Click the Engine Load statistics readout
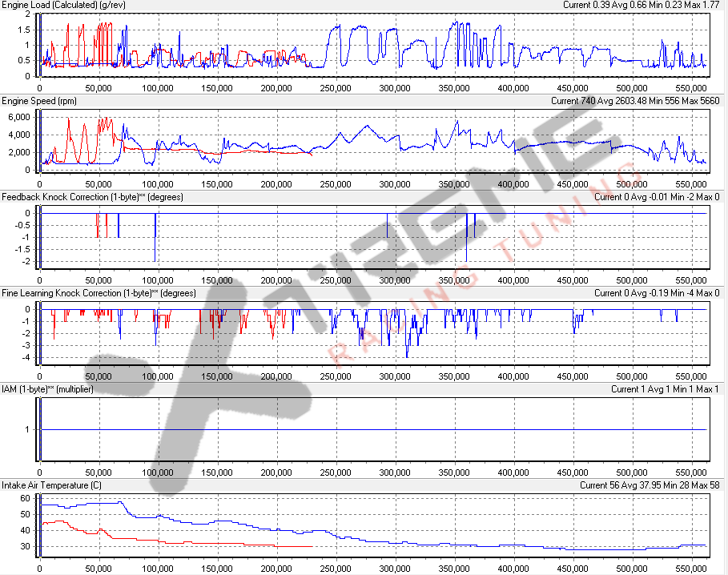Image resolution: width=728 pixels, height=575 pixels. (642, 6)
